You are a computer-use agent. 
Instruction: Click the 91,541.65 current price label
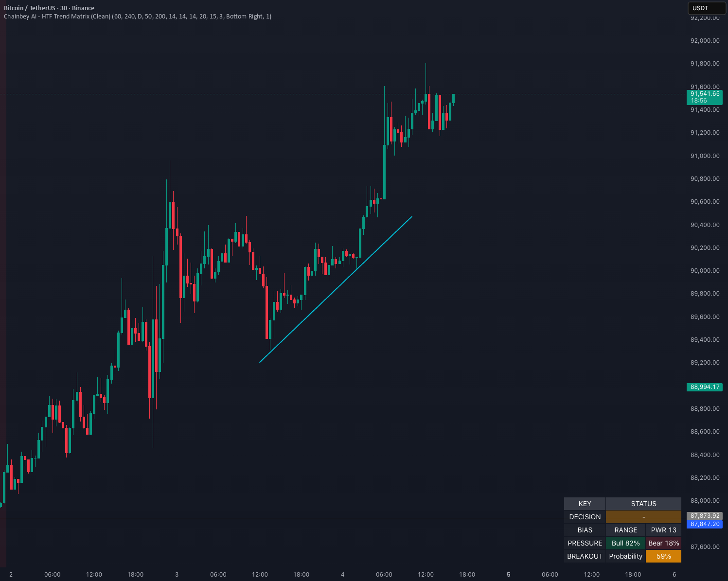(705, 94)
